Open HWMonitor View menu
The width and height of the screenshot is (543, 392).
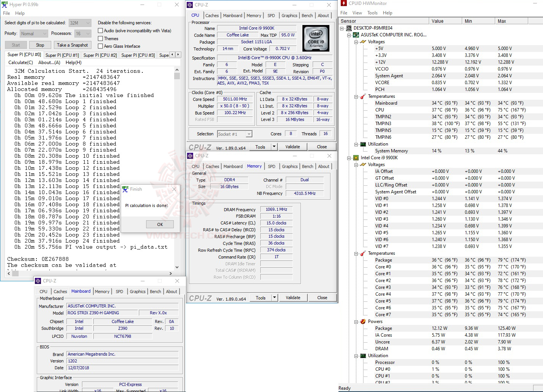(357, 13)
